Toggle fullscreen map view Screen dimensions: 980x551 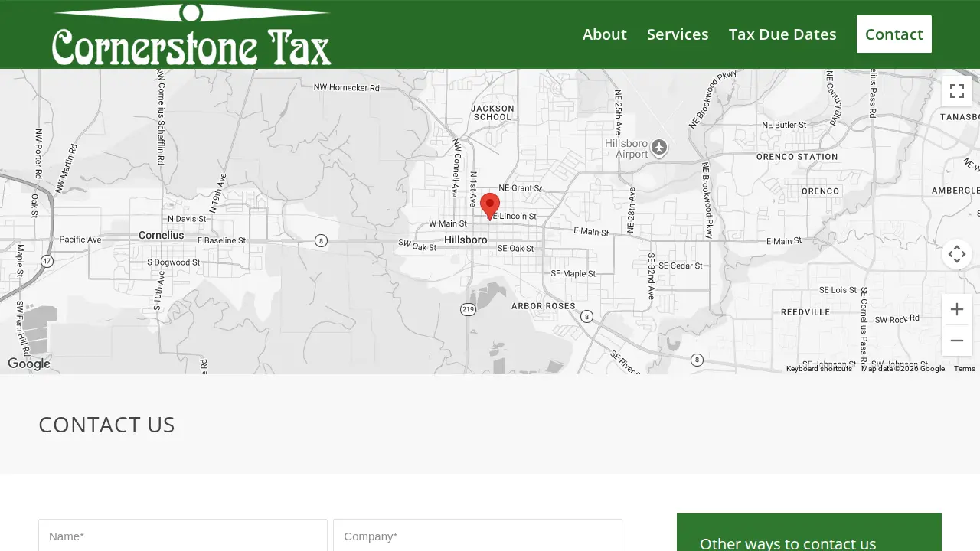point(957,91)
